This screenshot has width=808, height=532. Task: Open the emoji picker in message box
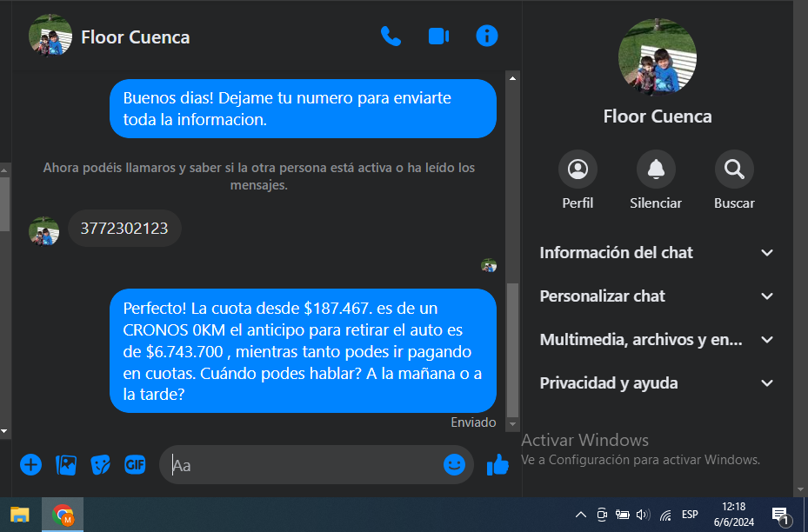[x=454, y=465]
